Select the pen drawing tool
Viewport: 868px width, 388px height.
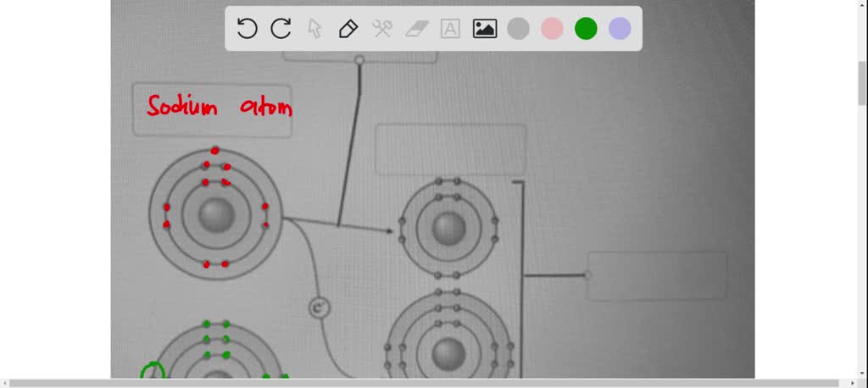coord(348,28)
